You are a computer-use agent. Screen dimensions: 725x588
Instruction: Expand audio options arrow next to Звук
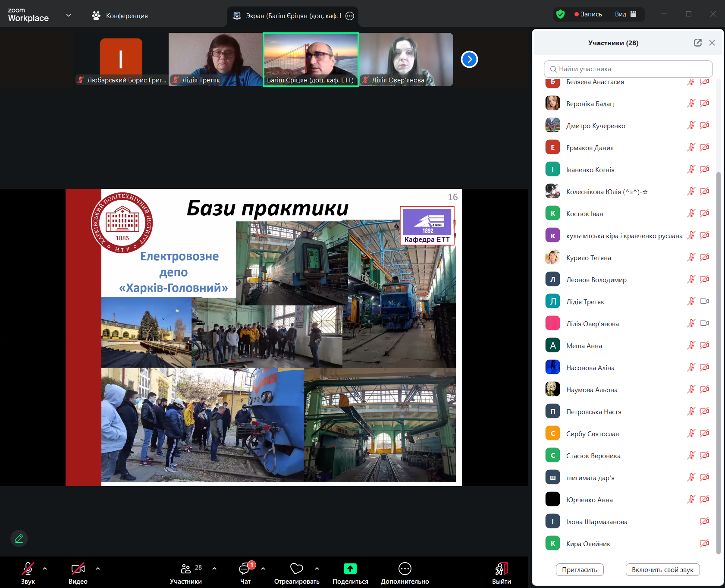[x=45, y=569]
